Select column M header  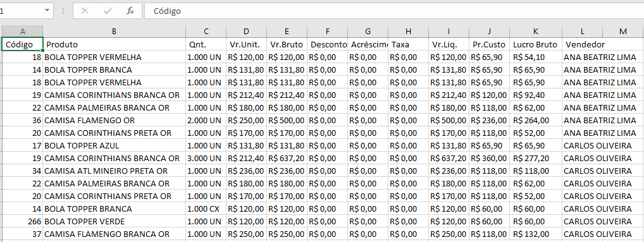pyautogui.click(x=624, y=31)
